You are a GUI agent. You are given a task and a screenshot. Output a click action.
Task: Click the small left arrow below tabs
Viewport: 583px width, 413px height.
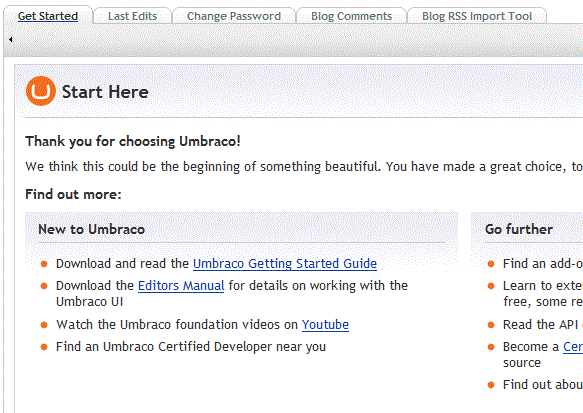[x=10, y=39]
